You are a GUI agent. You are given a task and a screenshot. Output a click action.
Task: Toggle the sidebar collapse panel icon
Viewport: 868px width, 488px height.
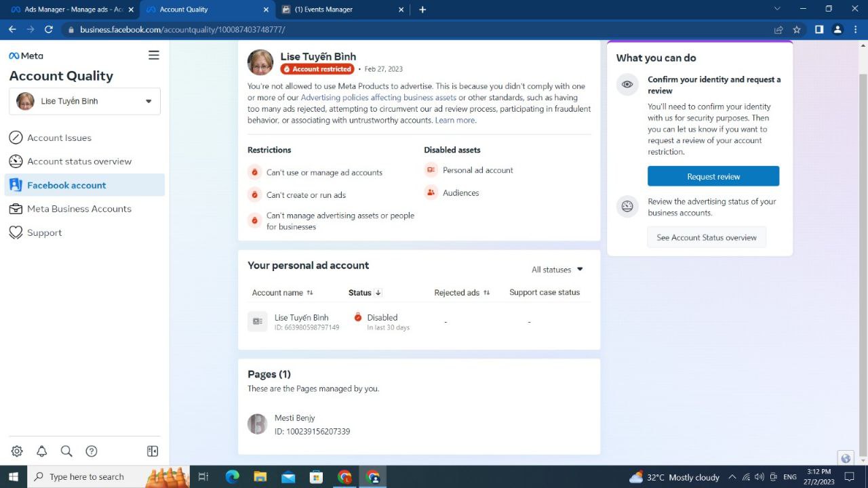pyautogui.click(x=153, y=451)
